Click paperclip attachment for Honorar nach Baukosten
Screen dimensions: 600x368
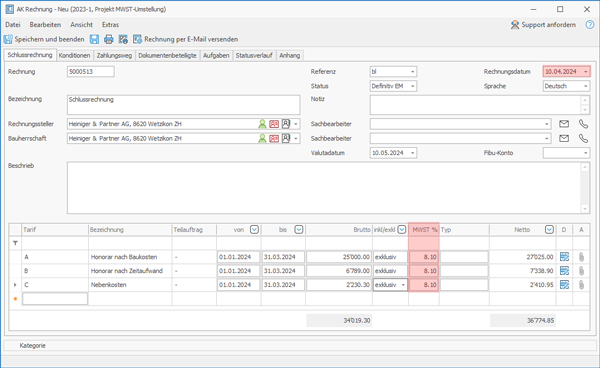581,257
